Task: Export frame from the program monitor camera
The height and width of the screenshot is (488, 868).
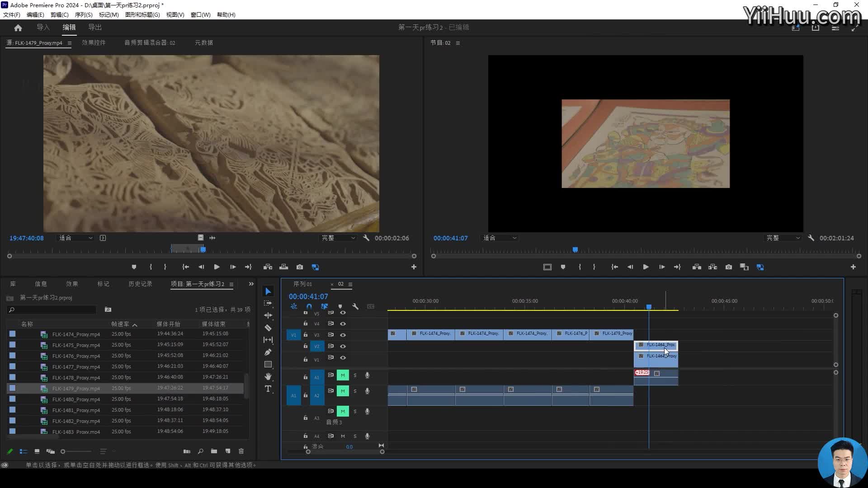Action: pyautogui.click(x=728, y=267)
